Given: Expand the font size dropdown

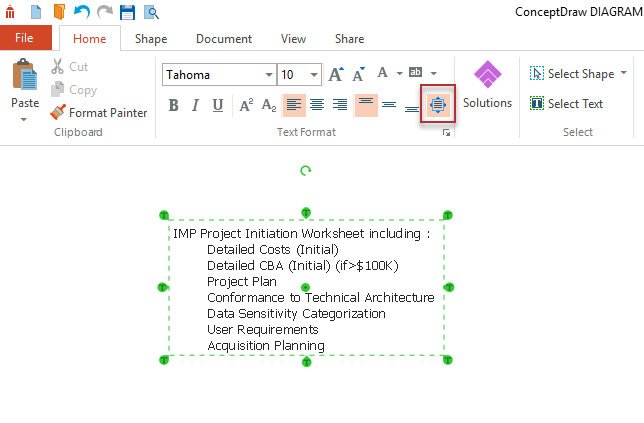Looking at the screenshot, I should tap(315, 75).
